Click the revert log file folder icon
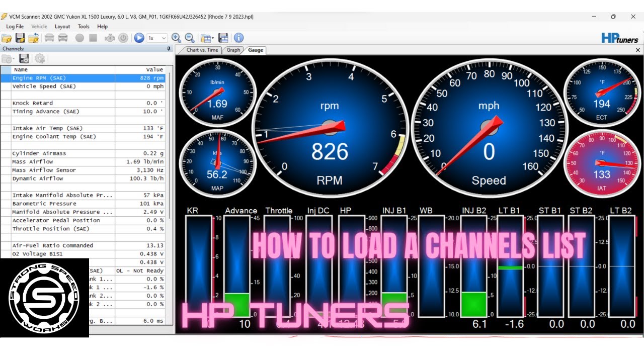 click(34, 38)
